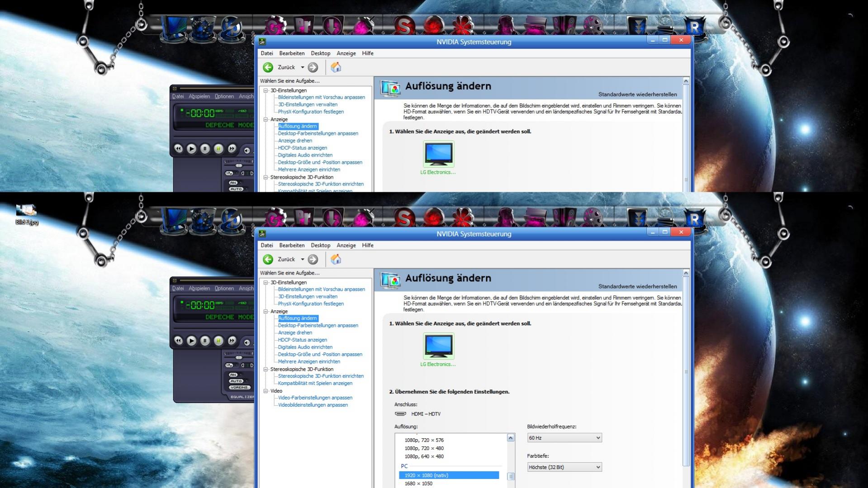The image size is (868, 488).
Task: Skip to the next track in the lower Winamp player
Action: point(232,341)
